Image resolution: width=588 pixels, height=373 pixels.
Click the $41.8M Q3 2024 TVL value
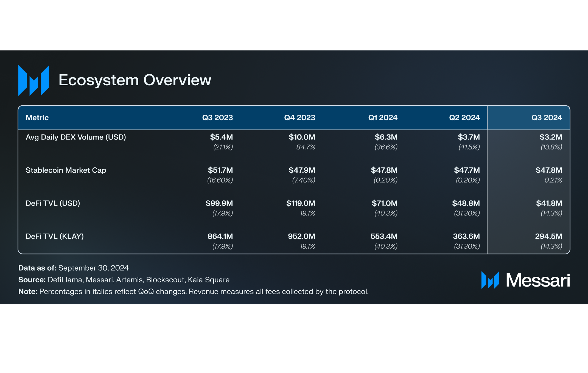(x=549, y=203)
